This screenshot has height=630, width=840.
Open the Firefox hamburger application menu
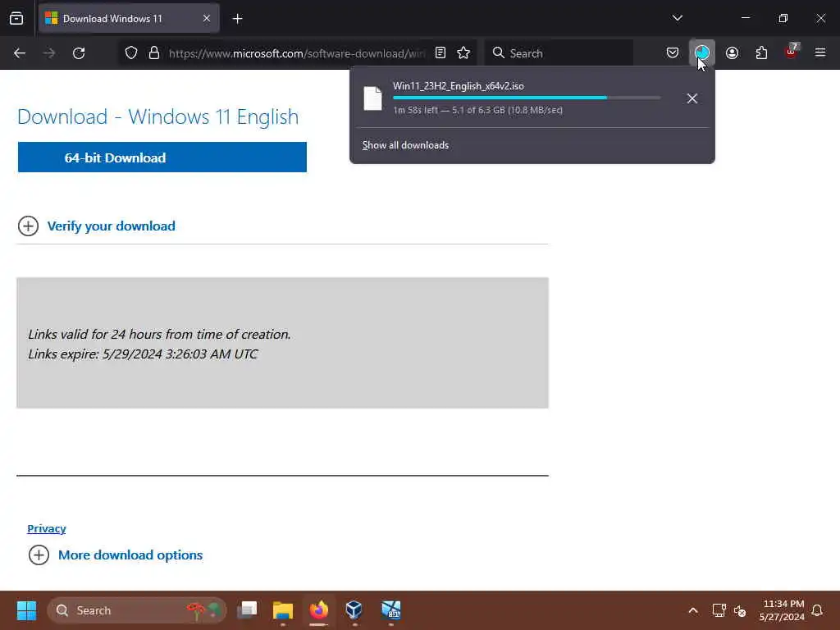(x=820, y=52)
